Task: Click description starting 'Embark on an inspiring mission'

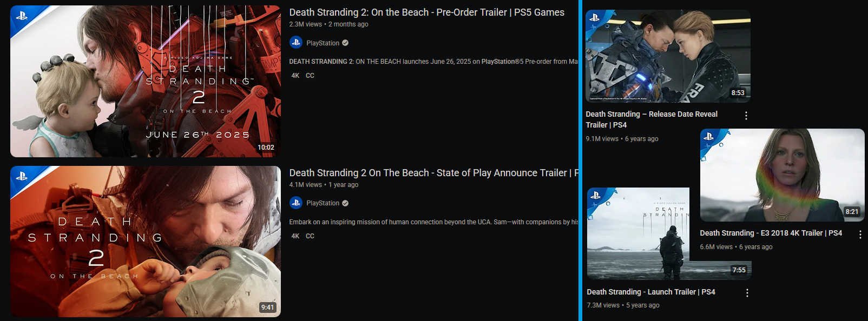Action: tap(433, 222)
